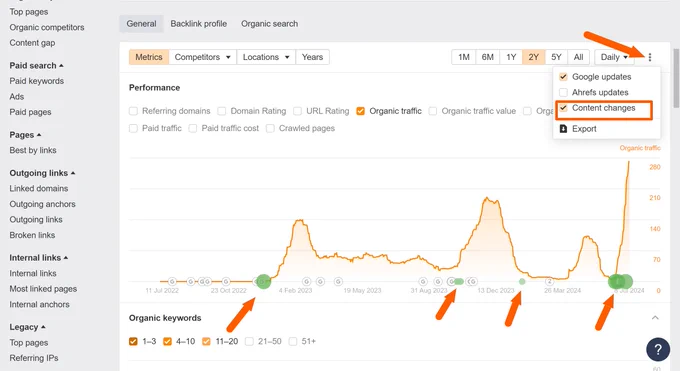The height and width of the screenshot is (371, 680).
Task: Collapse the Internal links sidebar group
Action: [x=39, y=258]
